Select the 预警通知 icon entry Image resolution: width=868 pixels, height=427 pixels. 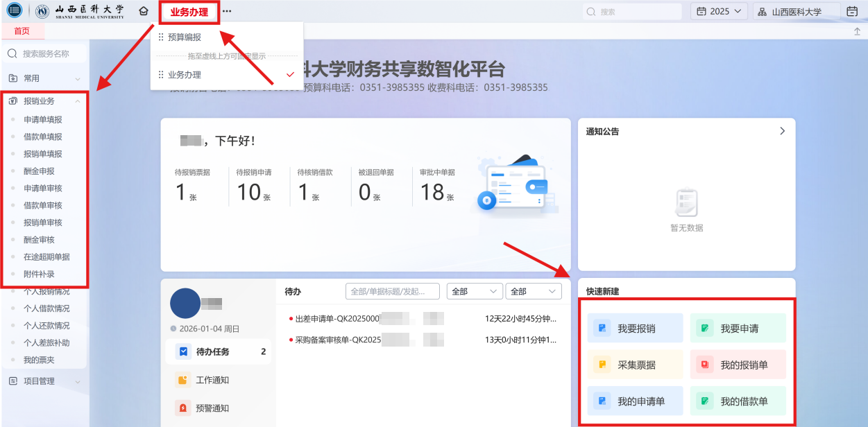(183, 408)
